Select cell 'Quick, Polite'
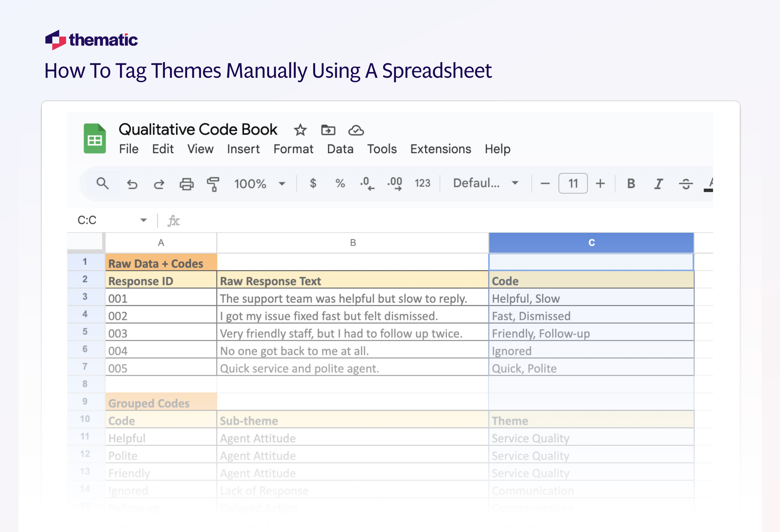The height and width of the screenshot is (532, 780). 591,368
